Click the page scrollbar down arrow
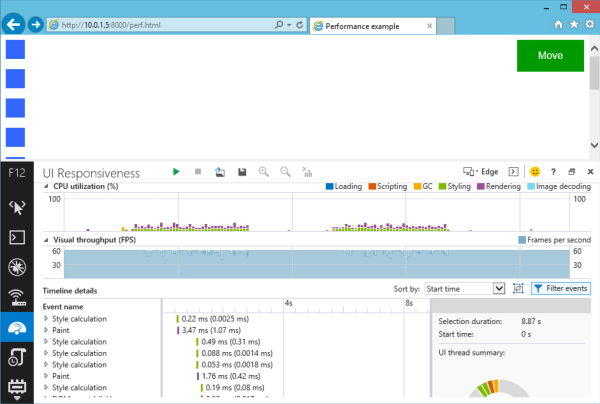 [594, 145]
